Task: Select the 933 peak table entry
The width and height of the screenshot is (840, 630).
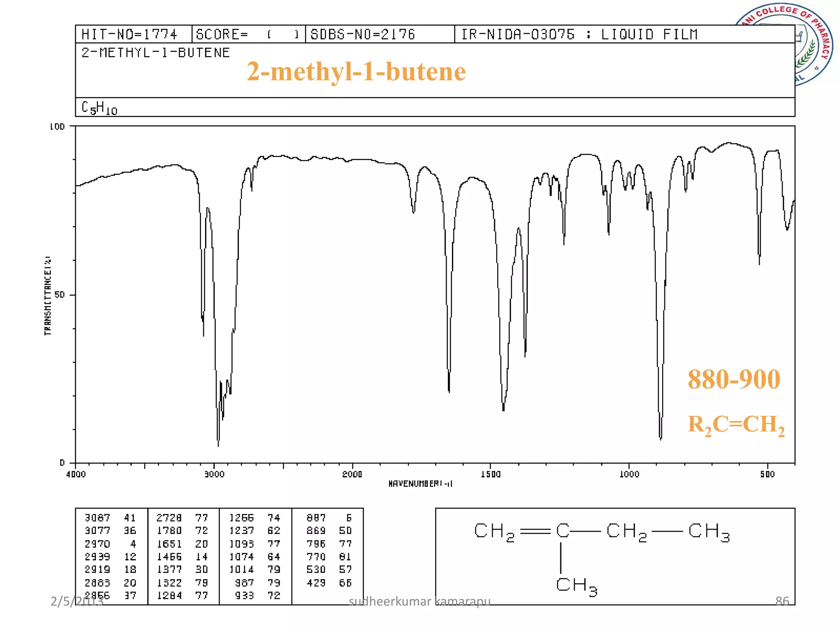Action: coord(258,596)
